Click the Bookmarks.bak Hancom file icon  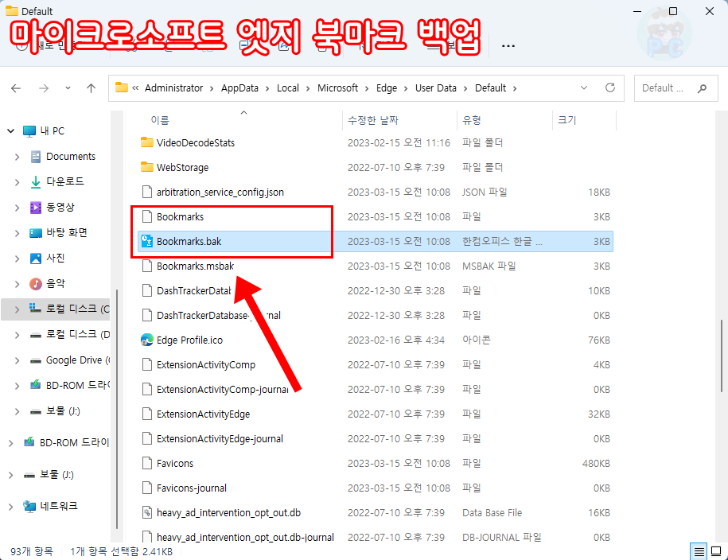(146, 241)
